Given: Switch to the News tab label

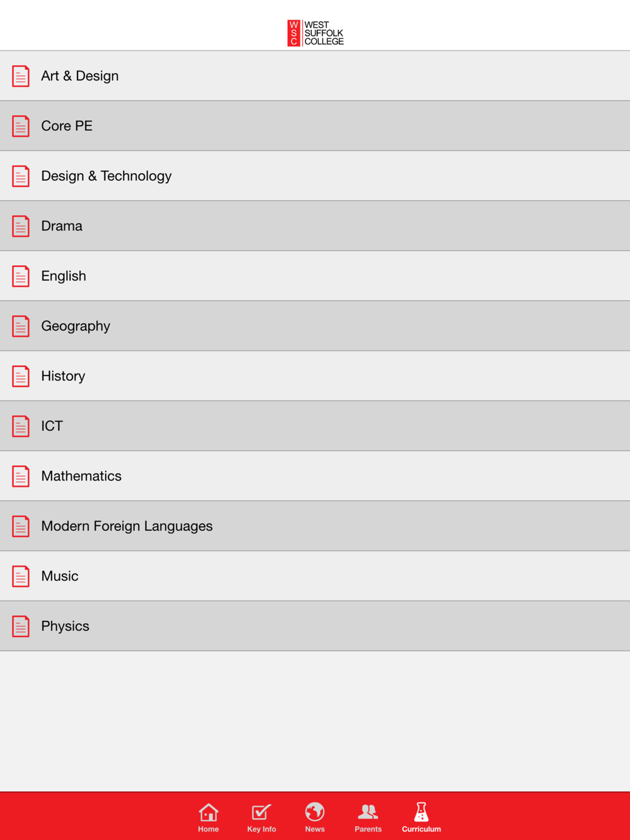Looking at the screenshot, I should click(x=315, y=829).
